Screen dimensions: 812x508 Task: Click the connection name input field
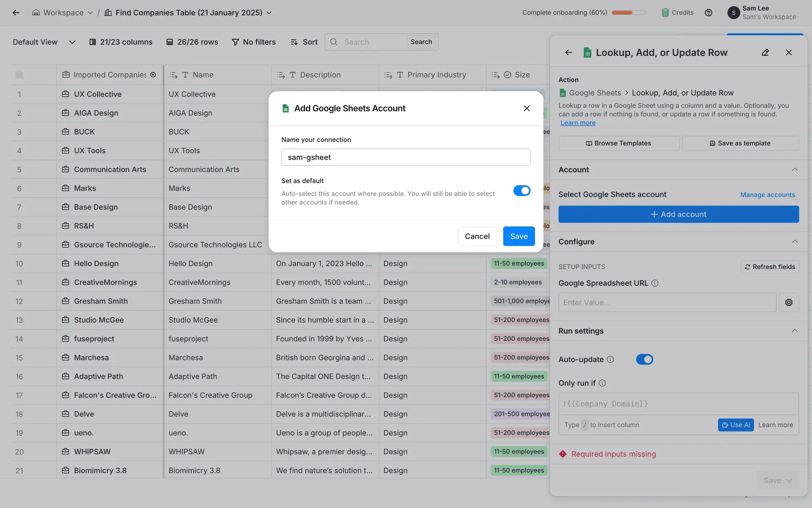click(x=406, y=157)
